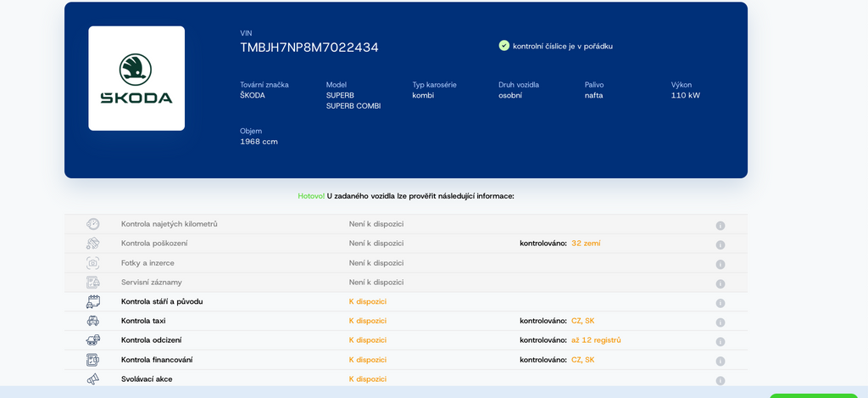Open info icon for Kontrola stáří a původu row
Screen dimensions: 868x398
coord(721,303)
